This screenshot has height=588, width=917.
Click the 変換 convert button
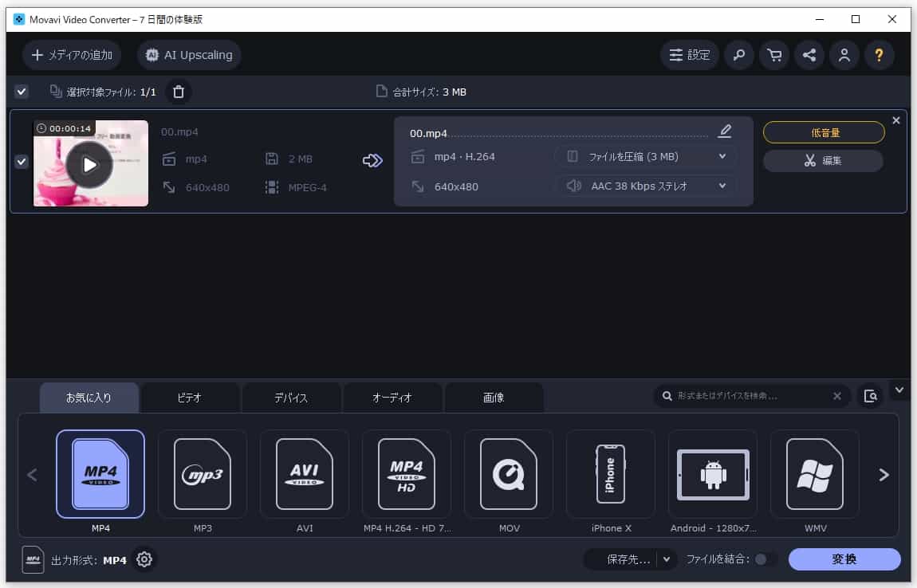(x=844, y=559)
